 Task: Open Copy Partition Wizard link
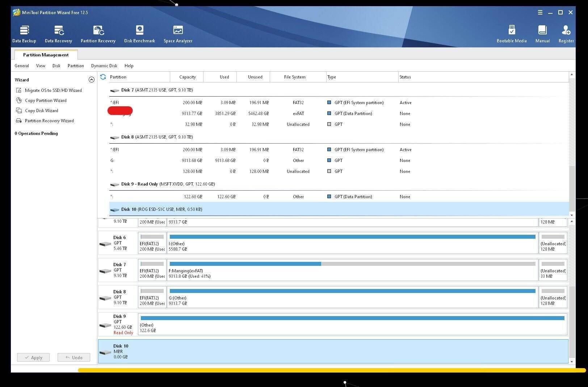point(46,100)
